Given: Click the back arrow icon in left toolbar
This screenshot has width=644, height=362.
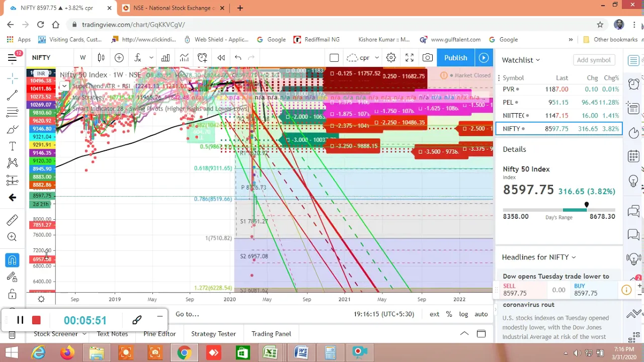Looking at the screenshot, I should point(13,198).
